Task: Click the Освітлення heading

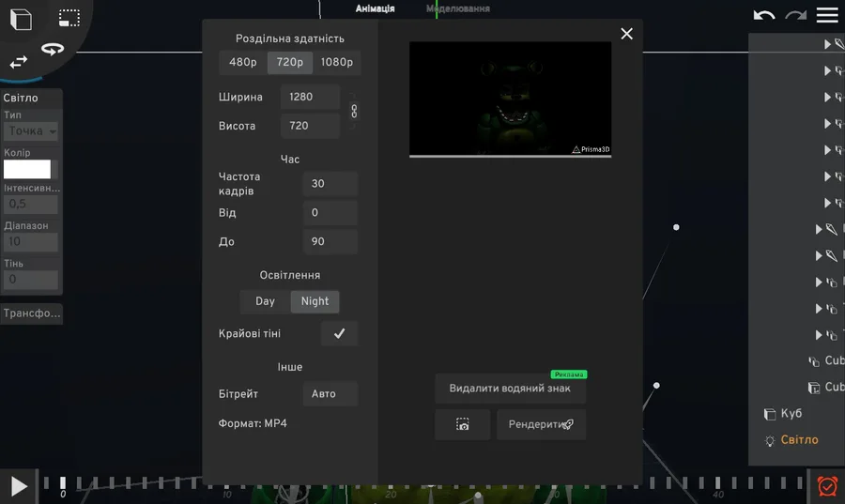Action: tap(290, 275)
